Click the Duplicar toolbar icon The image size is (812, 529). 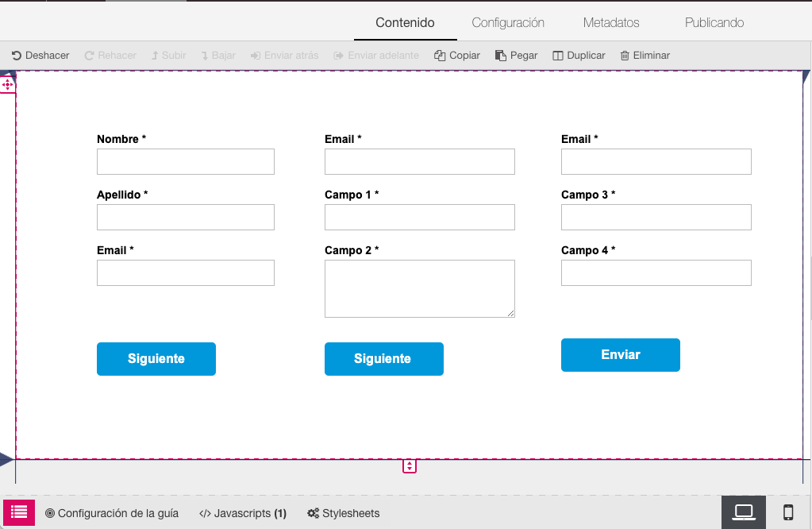tap(558, 56)
